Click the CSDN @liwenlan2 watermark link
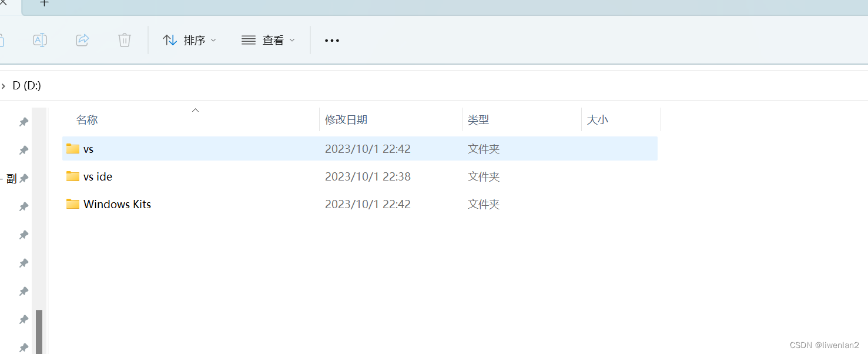Screen dimensions: 868x354 (825, 345)
